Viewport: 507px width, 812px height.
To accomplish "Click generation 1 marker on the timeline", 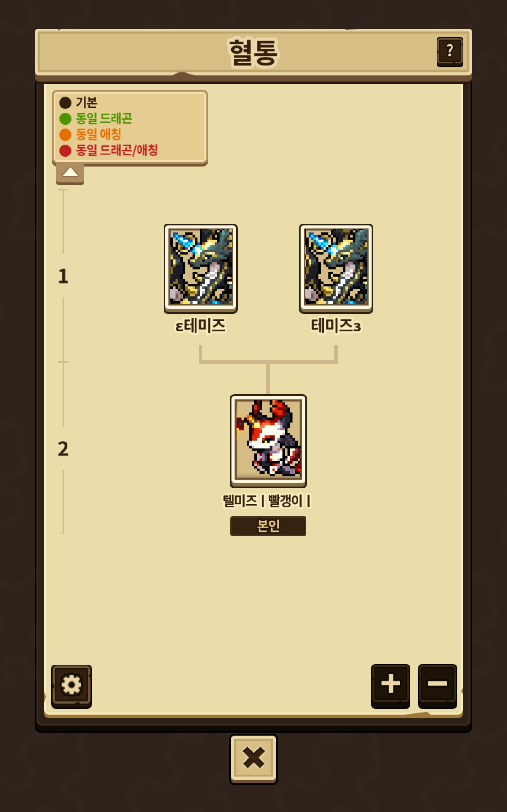I will click(x=63, y=276).
